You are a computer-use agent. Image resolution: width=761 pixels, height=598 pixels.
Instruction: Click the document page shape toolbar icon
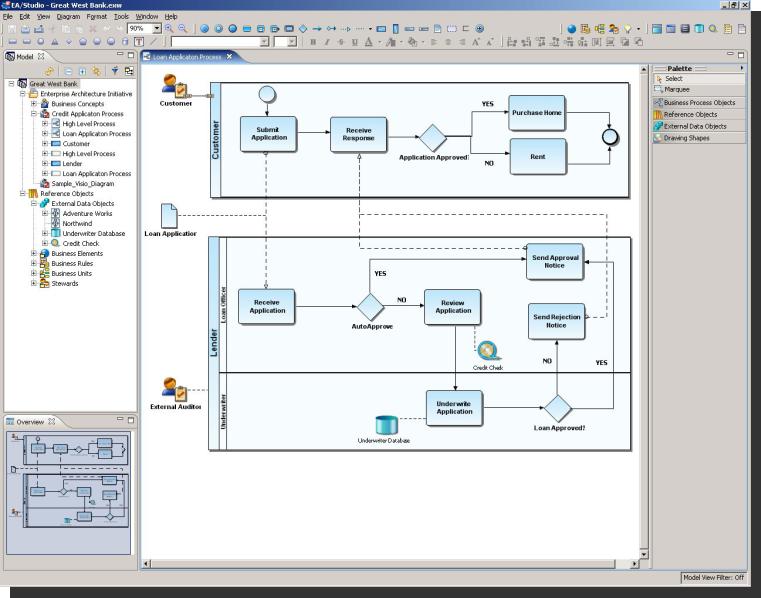(437, 29)
